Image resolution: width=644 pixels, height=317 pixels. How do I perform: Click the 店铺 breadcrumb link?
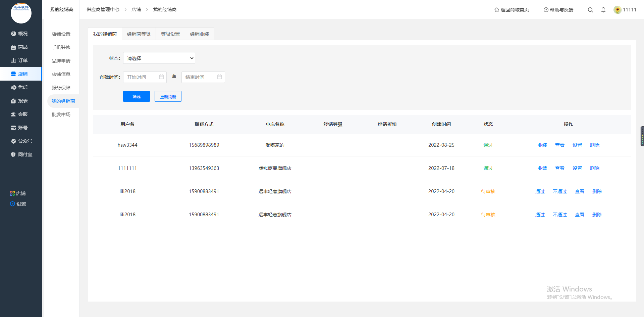tap(136, 9)
